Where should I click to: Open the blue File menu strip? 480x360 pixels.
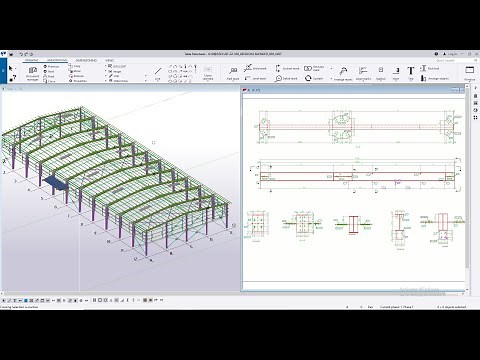[3, 70]
